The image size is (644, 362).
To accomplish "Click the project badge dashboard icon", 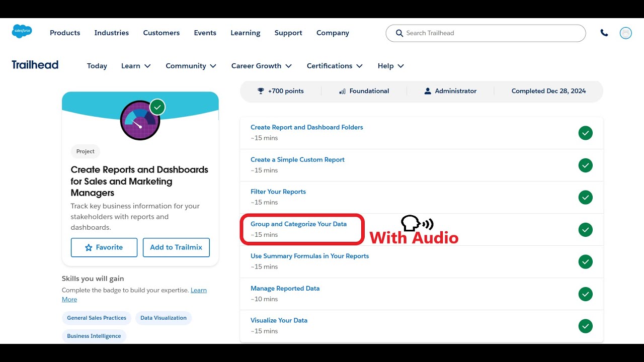I will click(x=140, y=120).
